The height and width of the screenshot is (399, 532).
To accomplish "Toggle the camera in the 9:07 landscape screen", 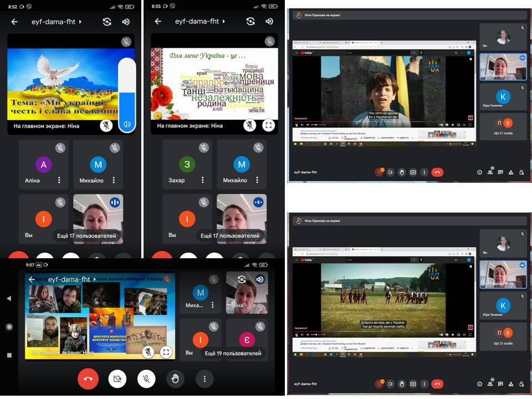I will (x=117, y=378).
